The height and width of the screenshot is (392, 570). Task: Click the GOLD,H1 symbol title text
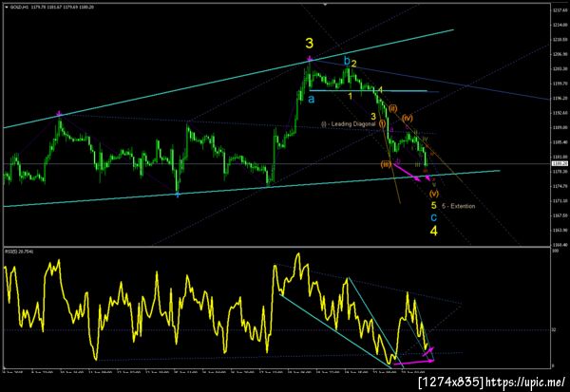tap(17, 7)
